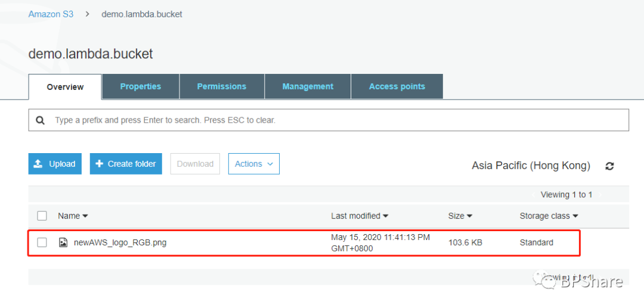Image resolution: width=644 pixels, height=308 pixels.
Task: Click the Upload button
Action: 55,164
